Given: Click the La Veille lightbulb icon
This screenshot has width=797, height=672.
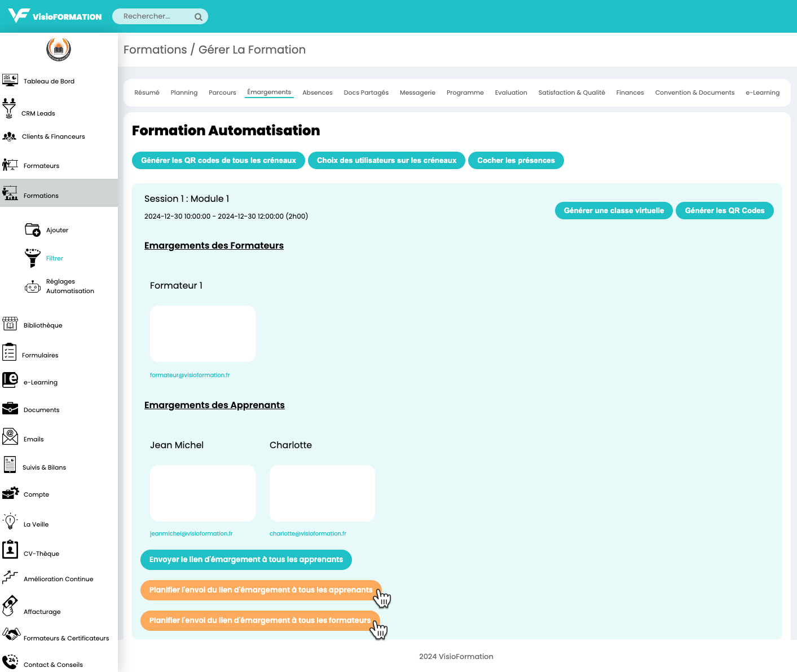Looking at the screenshot, I should 10,521.
